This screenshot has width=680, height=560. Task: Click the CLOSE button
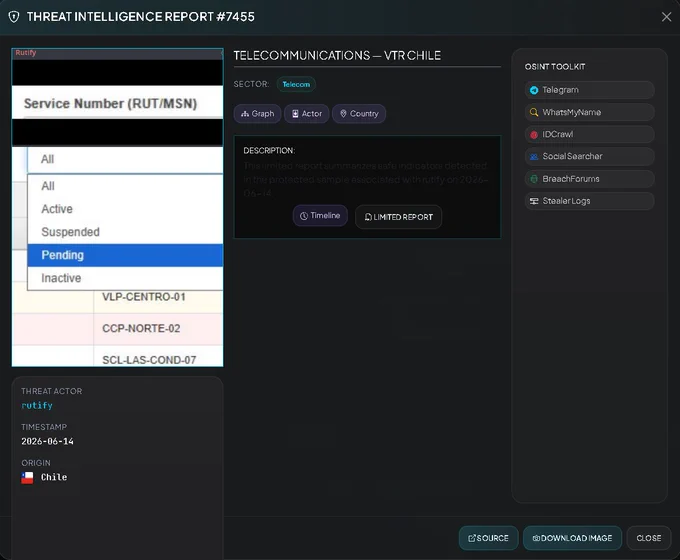[649, 538]
